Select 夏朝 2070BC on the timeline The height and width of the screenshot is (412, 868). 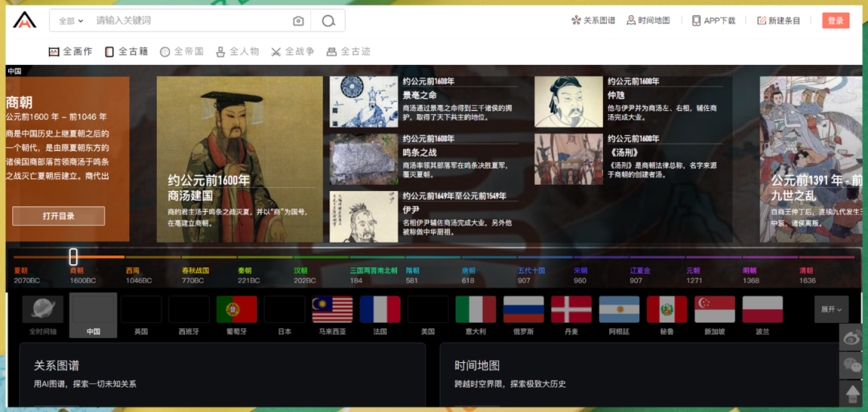pyautogui.click(x=27, y=275)
